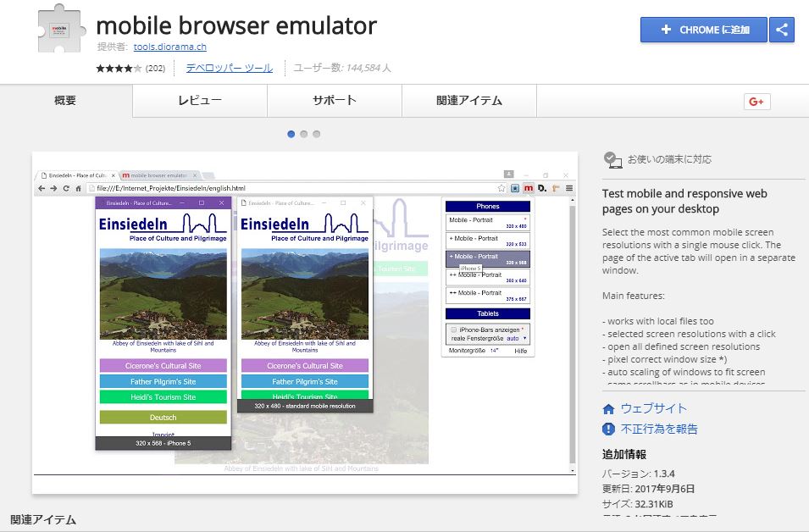This screenshot has width=809, height=532.
Task: Click the screenshot browser's vertical scrollbar
Action: (572, 335)
